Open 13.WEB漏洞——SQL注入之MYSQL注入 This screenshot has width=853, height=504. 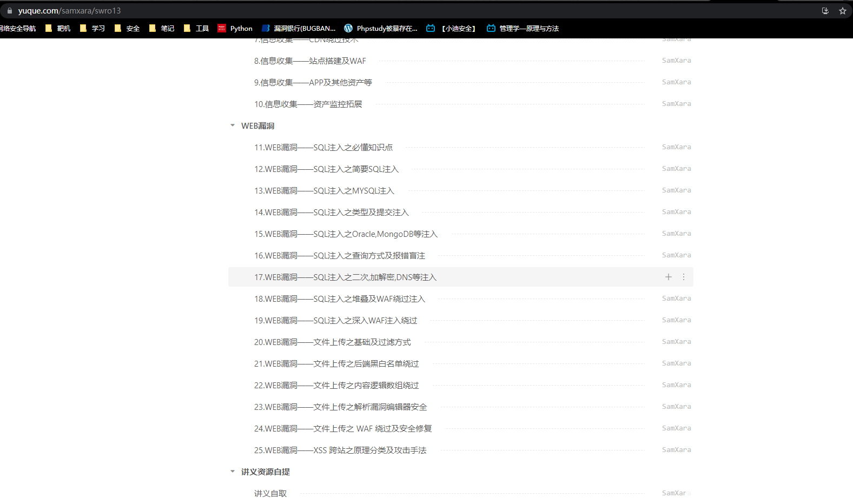tap(325, 191)
